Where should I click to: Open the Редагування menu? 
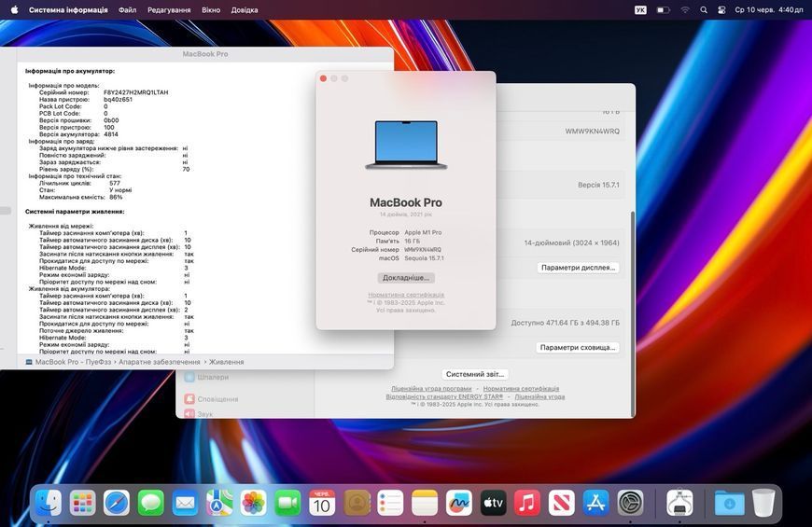169,10
